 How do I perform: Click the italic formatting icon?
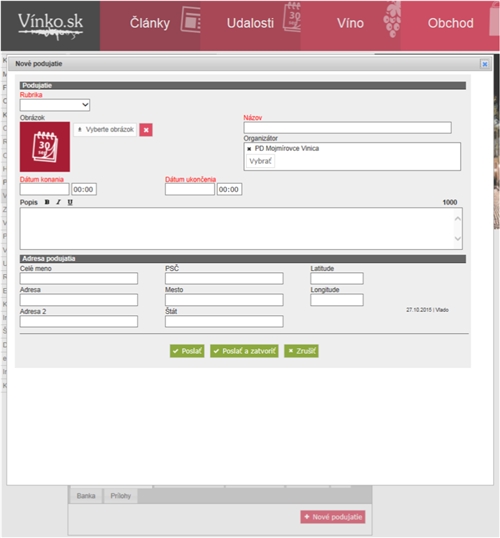pyautogui.click(x=58, y=202)
